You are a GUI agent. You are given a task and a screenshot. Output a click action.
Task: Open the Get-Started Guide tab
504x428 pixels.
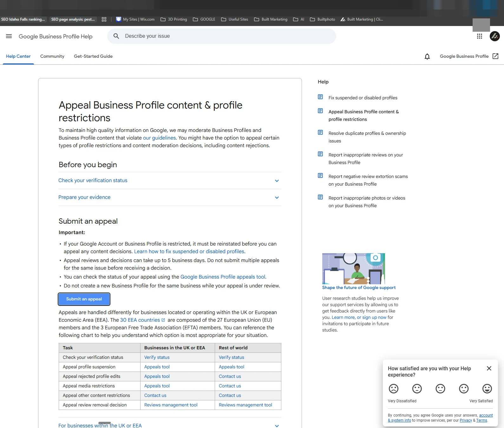tap(93, 56)
